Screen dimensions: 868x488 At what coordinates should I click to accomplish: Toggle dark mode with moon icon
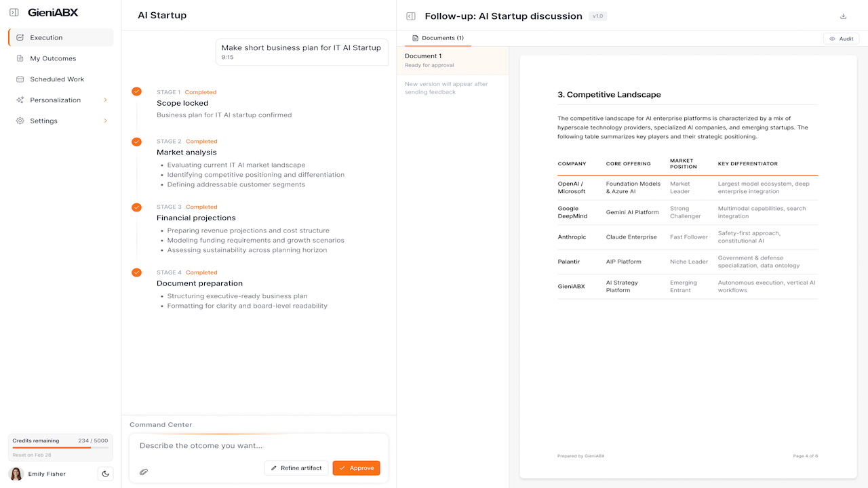105,474
